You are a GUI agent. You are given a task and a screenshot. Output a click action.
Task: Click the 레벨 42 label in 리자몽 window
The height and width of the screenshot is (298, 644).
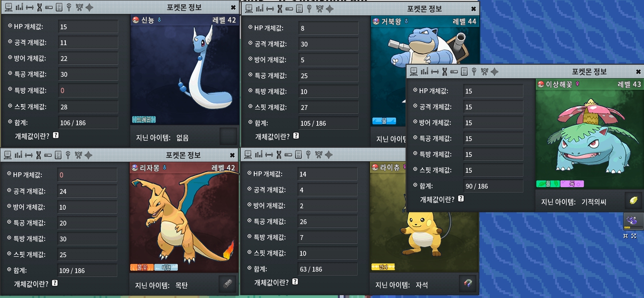(x=223, y=167)
